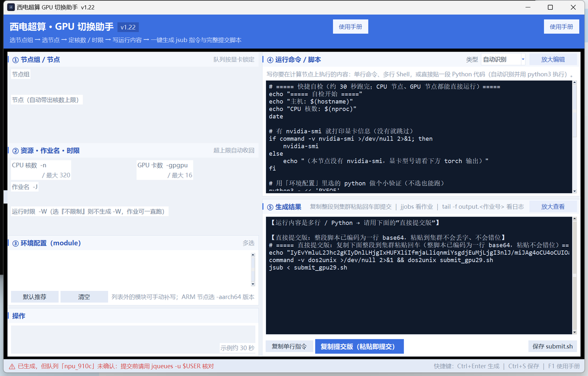Image resolution: width=588 pixels, height=376 pixels.
Task: Click the '示例约 30 秒' label
Action: 237,348
